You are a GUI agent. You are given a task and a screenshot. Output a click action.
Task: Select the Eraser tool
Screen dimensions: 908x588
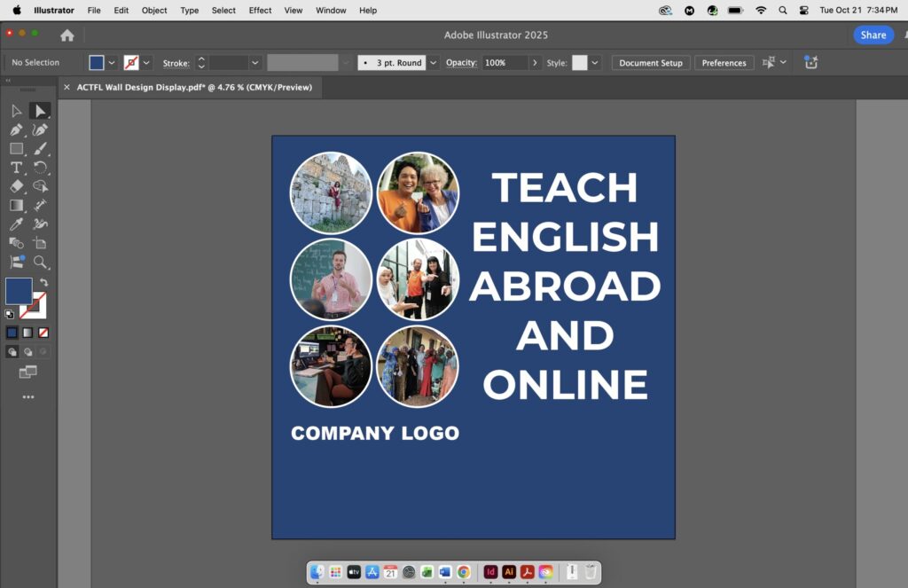pos(16,186)
